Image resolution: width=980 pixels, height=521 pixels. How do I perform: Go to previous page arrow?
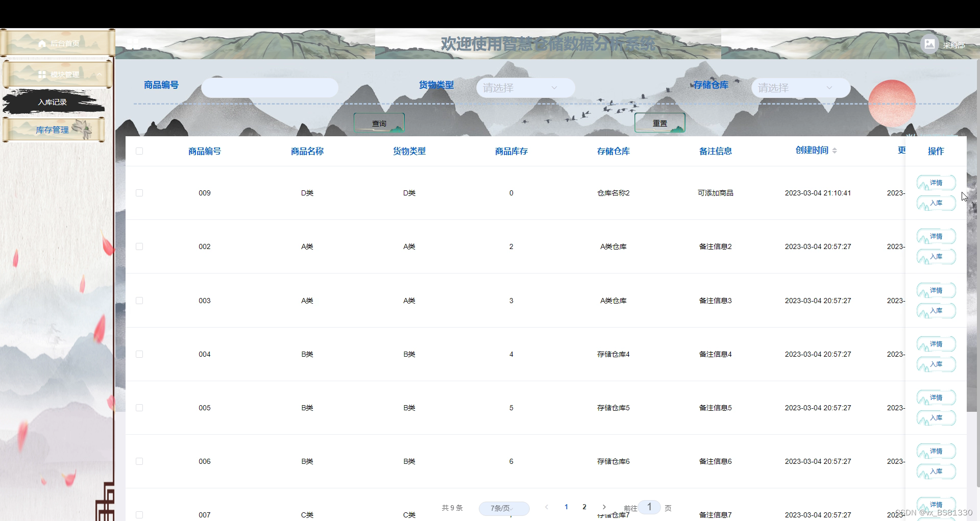point(547,507)
